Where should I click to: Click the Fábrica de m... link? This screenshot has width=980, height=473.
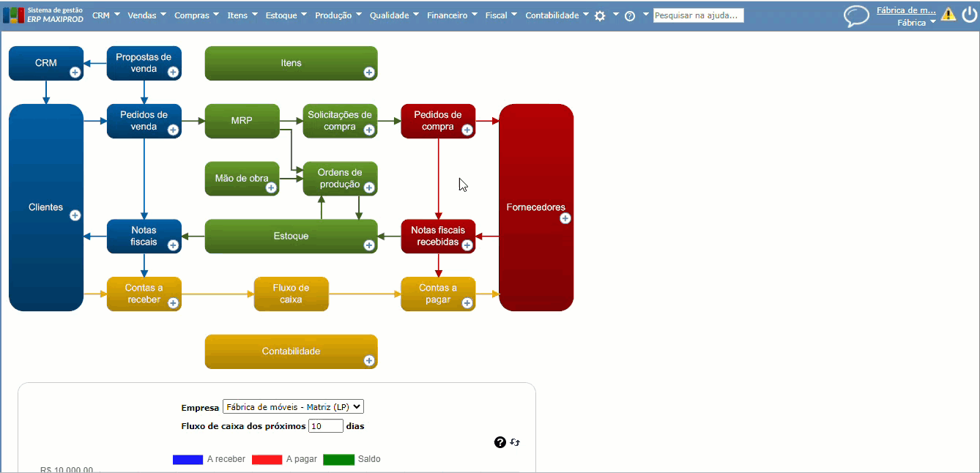(906, 10)
